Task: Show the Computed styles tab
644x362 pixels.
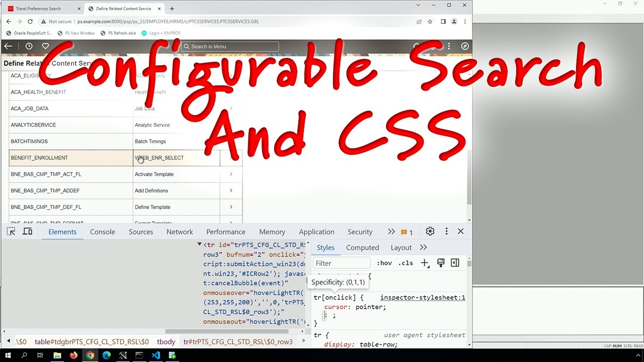Action: click(362, 247)
